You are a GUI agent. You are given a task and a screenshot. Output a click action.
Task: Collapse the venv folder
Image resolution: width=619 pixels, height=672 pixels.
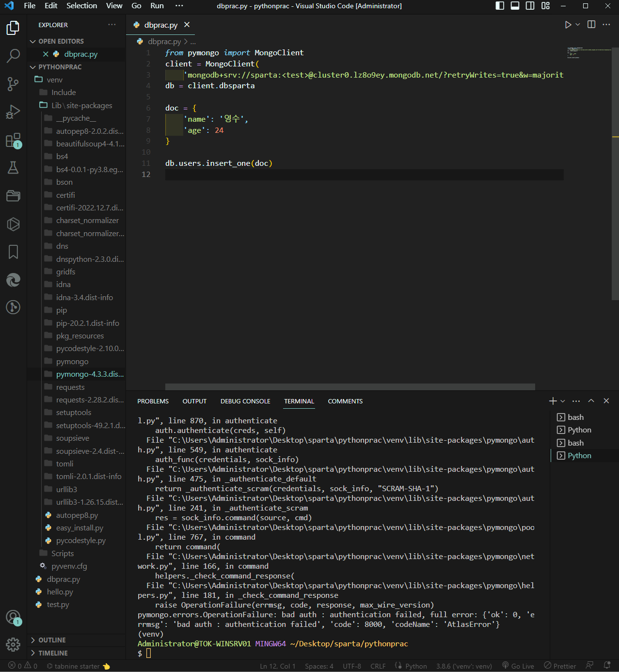pos(55,80)
